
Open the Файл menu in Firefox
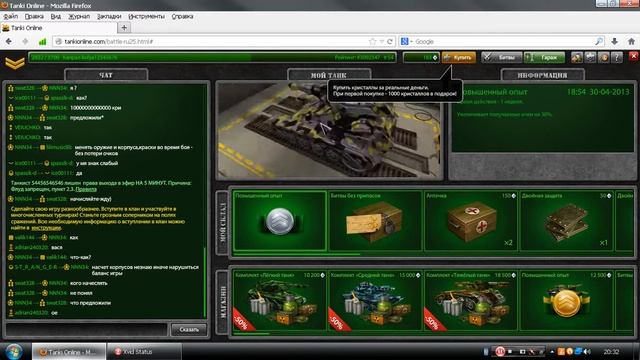click(x=11, y=16)
